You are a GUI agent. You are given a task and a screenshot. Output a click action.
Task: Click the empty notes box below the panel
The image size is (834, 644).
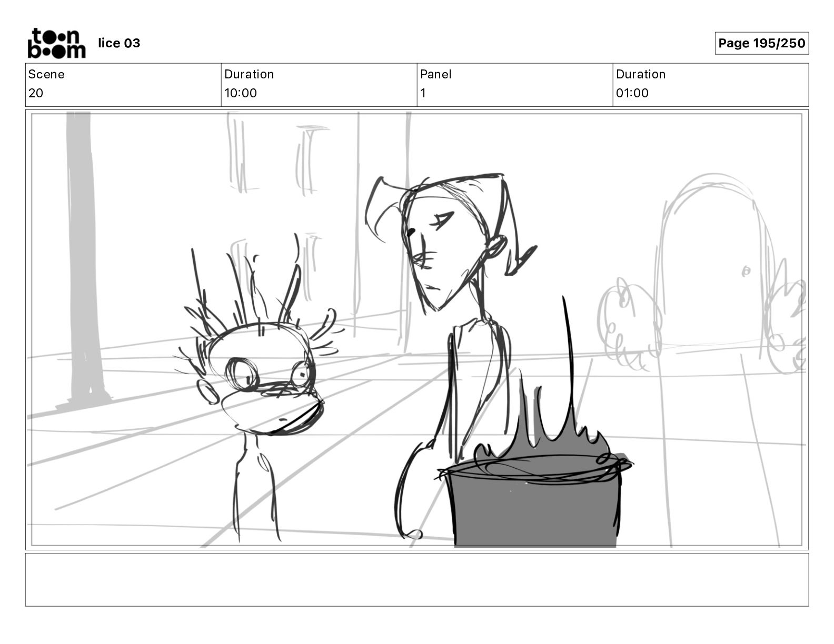coord(416,579)
